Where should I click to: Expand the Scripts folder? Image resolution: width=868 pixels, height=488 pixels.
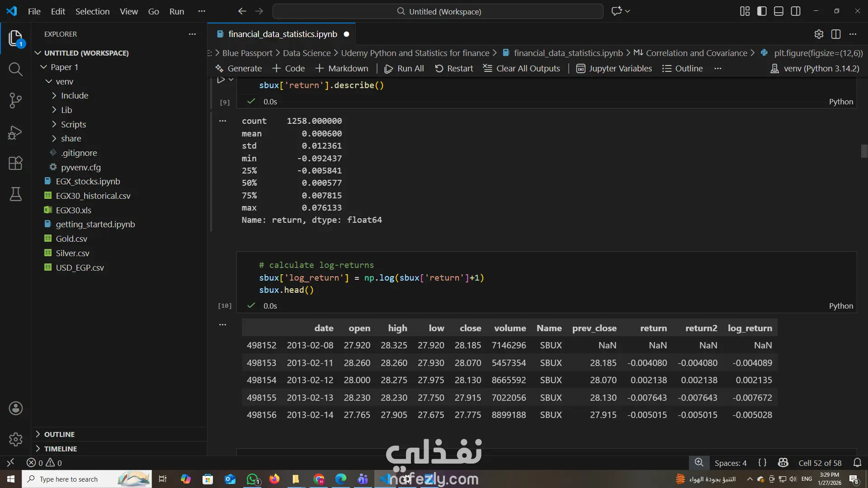tap(73, 124)
